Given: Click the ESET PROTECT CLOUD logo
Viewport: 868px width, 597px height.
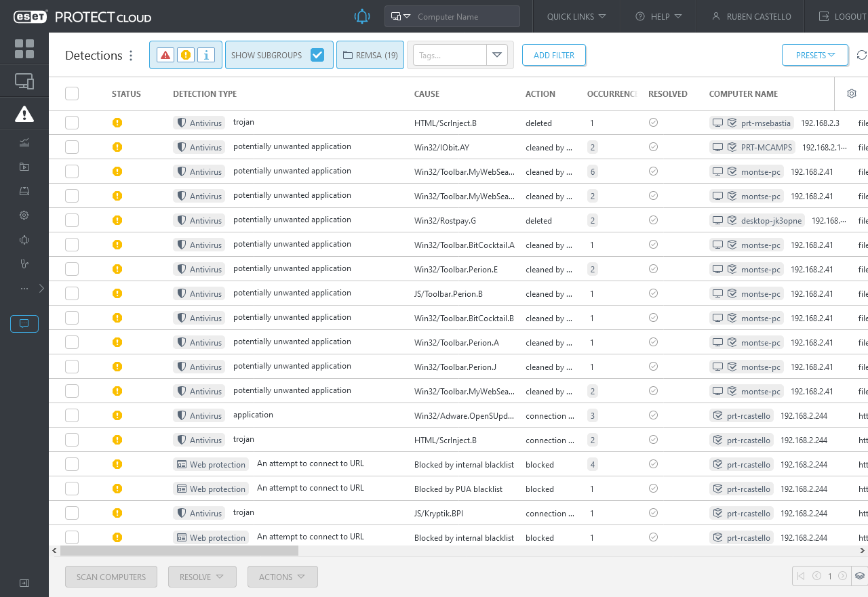Looking at the screenshot, I should pyautogui.click(x=83, y=17).
